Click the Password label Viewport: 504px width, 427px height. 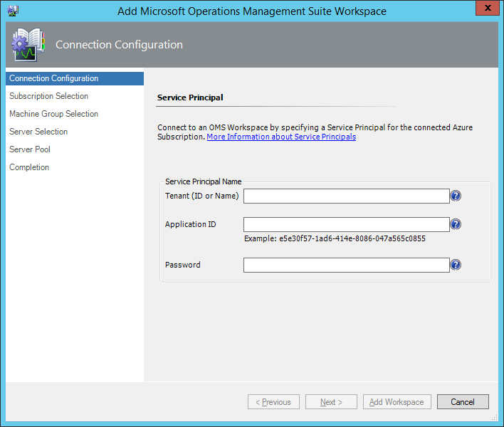click(182, 265)
